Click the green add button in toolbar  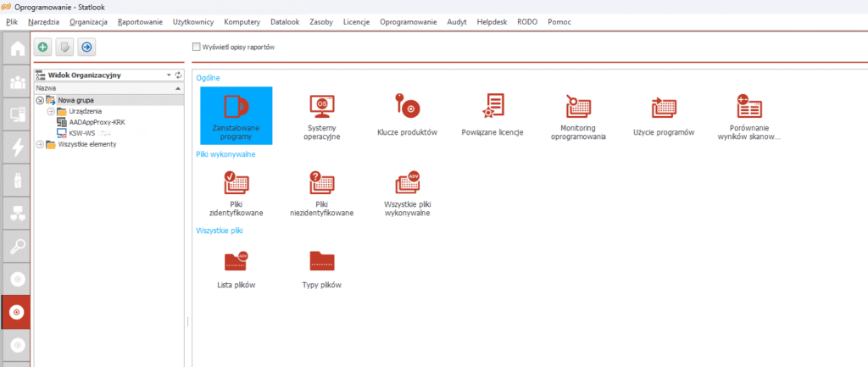pyautogui.click(x=42, y=47)
